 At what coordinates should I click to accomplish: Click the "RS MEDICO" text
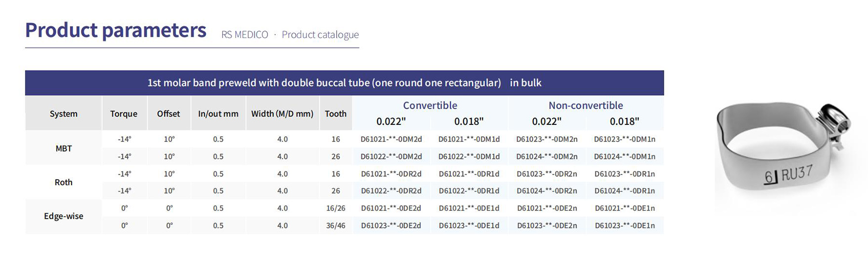pyautogui.click(x=245, y=35)
